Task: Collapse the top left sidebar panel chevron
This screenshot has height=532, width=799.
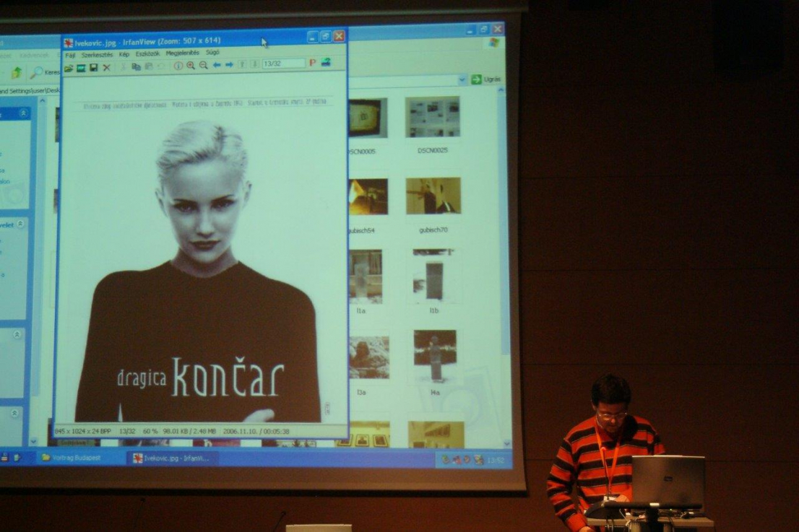Action: click(x=23, y=113)
